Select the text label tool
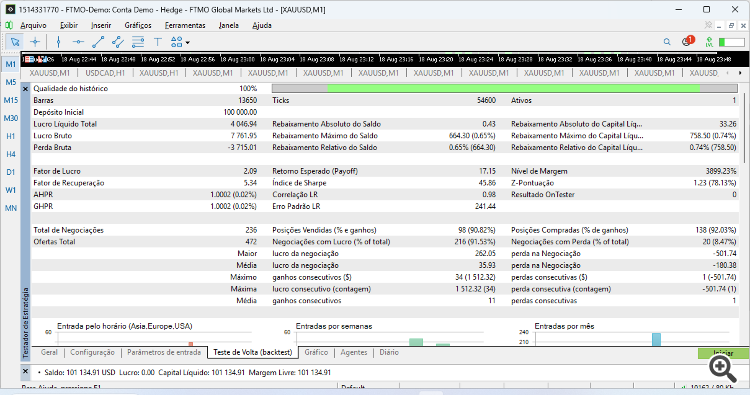The image size is (750, 395). click(157, 42)
